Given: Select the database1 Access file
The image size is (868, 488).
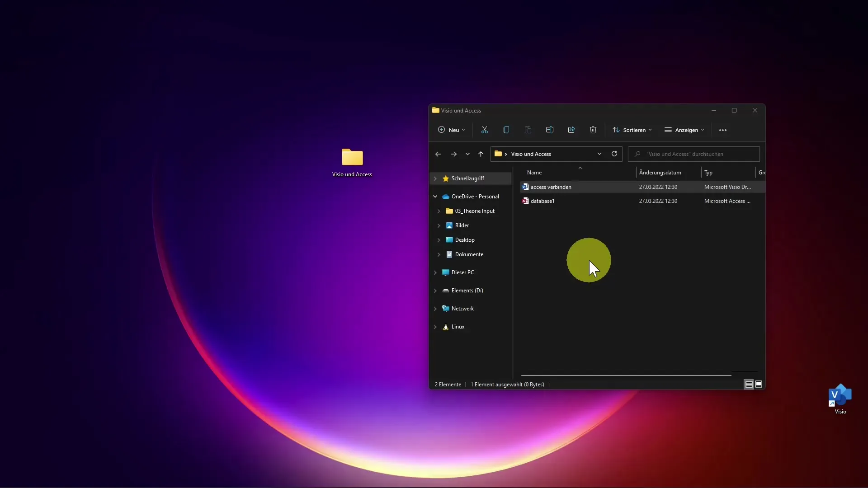Looking at the screenshot, I should [x=542, y=201].
